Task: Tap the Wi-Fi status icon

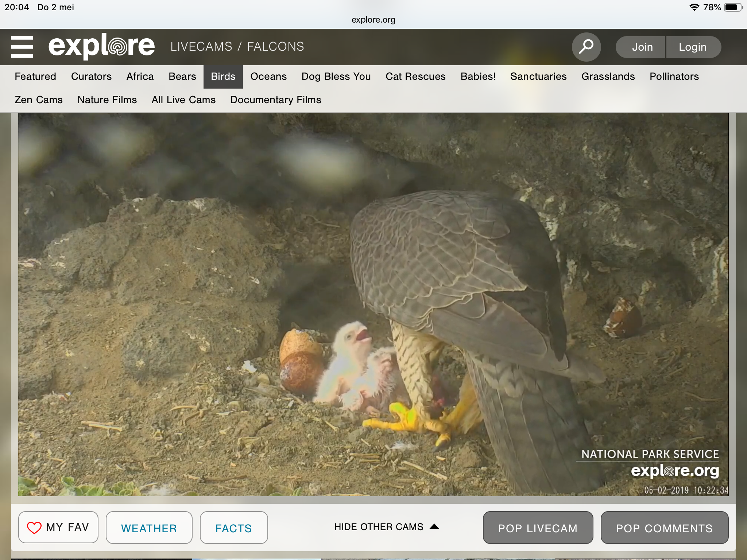Action: tap(694, 7)
